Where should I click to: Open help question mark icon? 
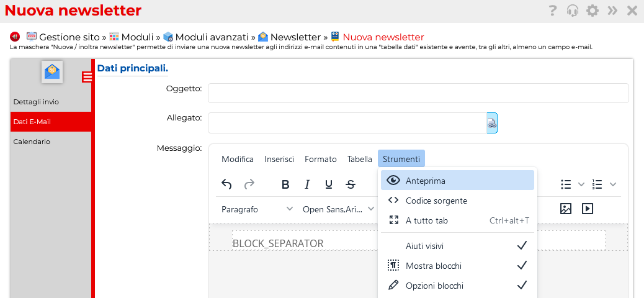click(x=552, y=11)
